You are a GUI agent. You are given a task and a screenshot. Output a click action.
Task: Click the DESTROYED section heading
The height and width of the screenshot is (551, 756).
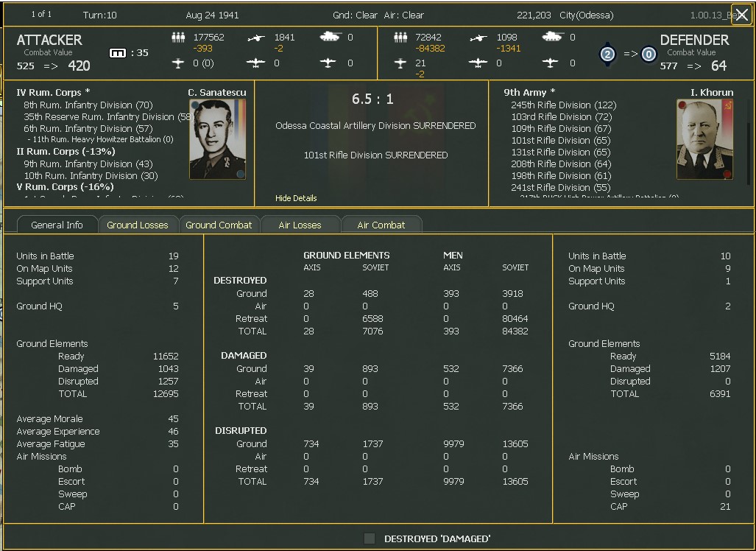240,281
